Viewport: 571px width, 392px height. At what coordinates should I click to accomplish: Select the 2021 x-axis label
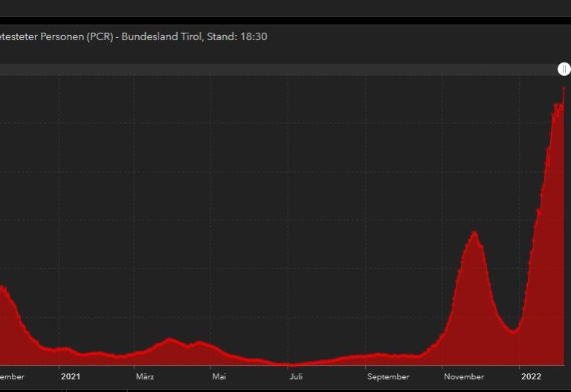(70, 376)
